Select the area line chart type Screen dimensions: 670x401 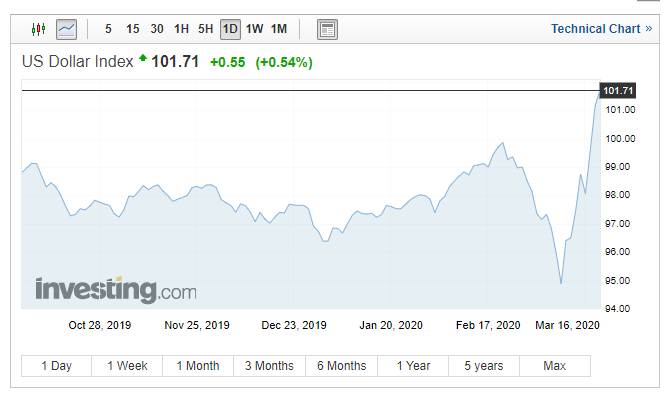pyautogui.click(x=68, y=29)
